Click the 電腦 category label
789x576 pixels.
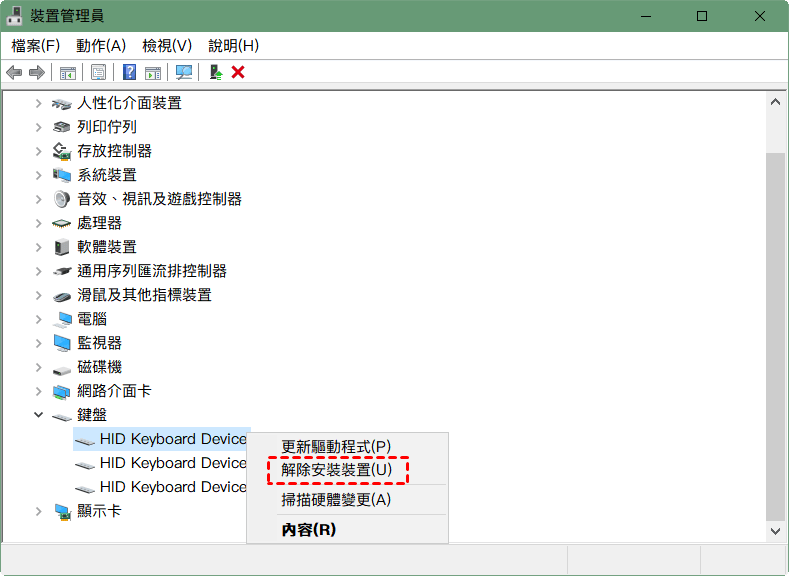point(92,319)
